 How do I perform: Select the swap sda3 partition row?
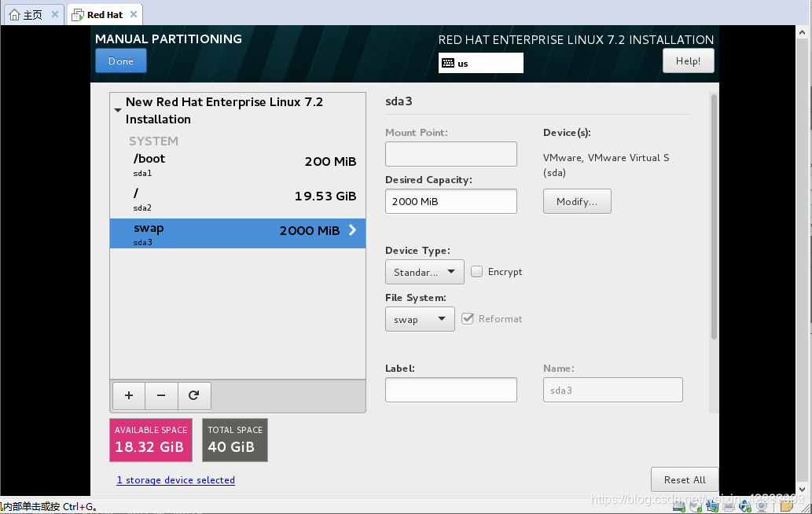pos(237,233)
